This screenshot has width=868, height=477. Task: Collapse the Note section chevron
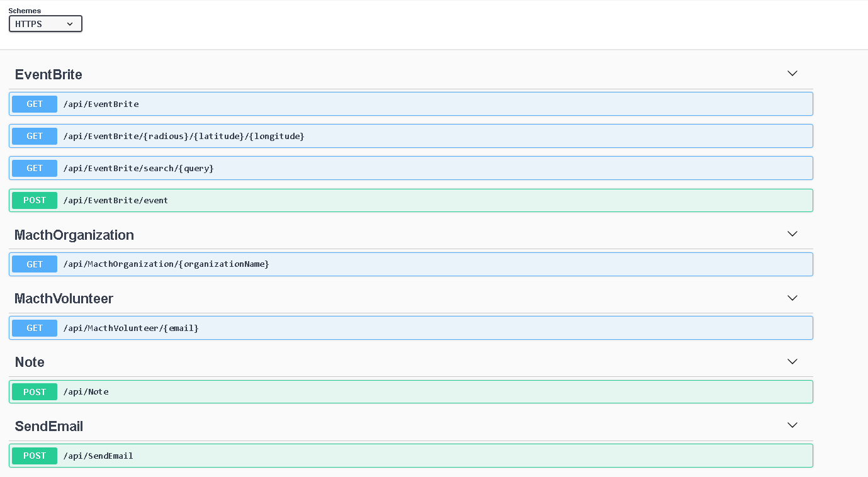click(x=792, y=362)
